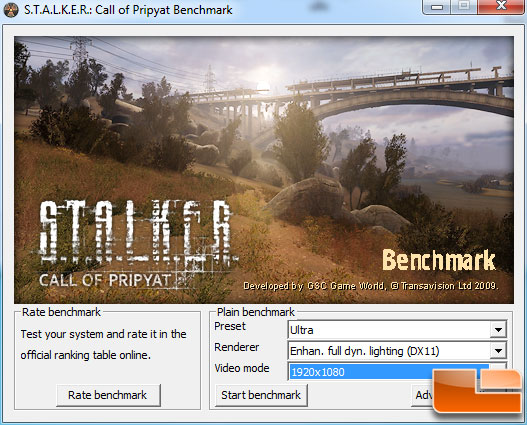Screen dimensions: 527x425
Task: Minimize the benchmark window
Action: (x=436, y=6)
